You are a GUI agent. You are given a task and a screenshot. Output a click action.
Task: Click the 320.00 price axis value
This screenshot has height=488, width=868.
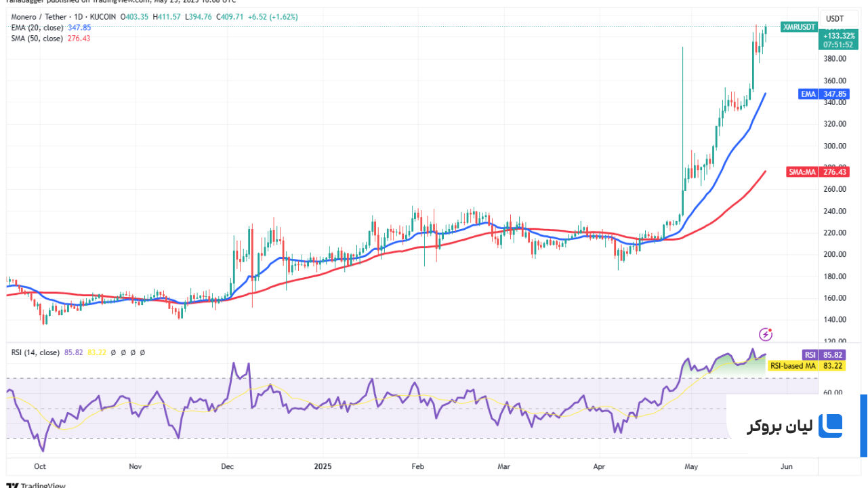point(835,124)
